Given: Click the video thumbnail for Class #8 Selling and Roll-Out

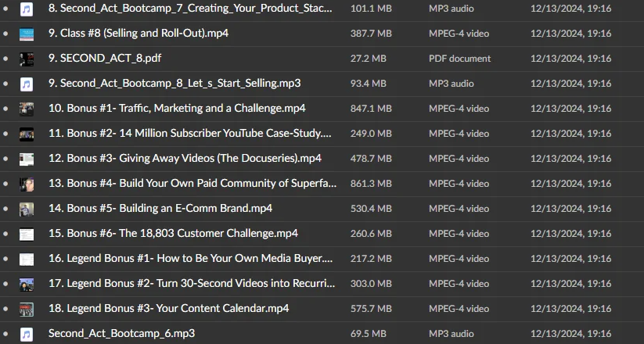Looking at the screenshot, I should (x=27, y=34).
